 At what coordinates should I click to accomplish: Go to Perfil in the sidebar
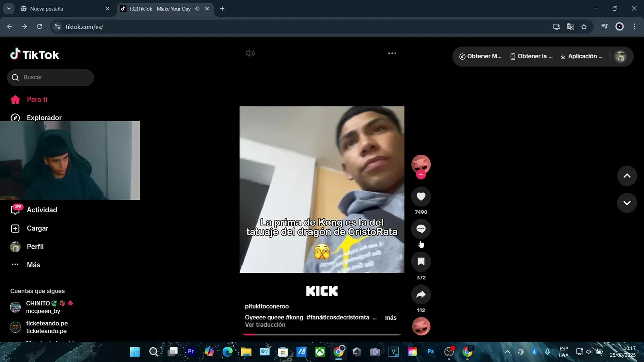pyautogui.click(x=27, y=247)
